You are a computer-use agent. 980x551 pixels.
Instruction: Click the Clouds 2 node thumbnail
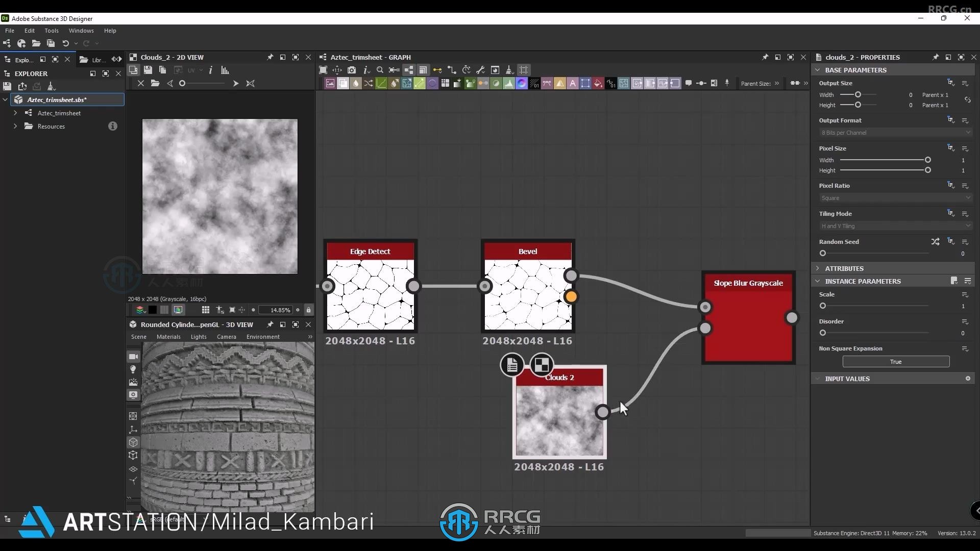click(559, 420)
